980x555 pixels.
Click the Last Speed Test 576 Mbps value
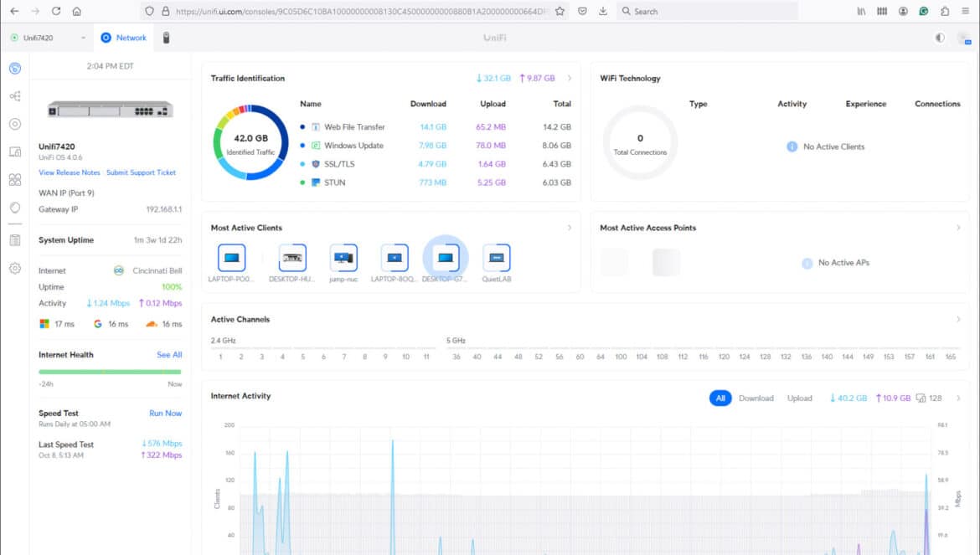(x=162, y=444)
